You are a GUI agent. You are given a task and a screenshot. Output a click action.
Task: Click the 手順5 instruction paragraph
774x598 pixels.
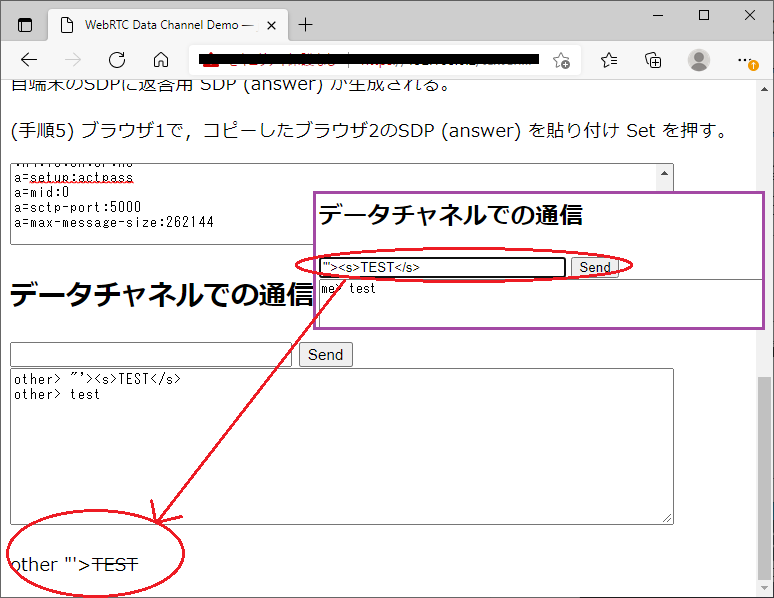click(369, 130)
